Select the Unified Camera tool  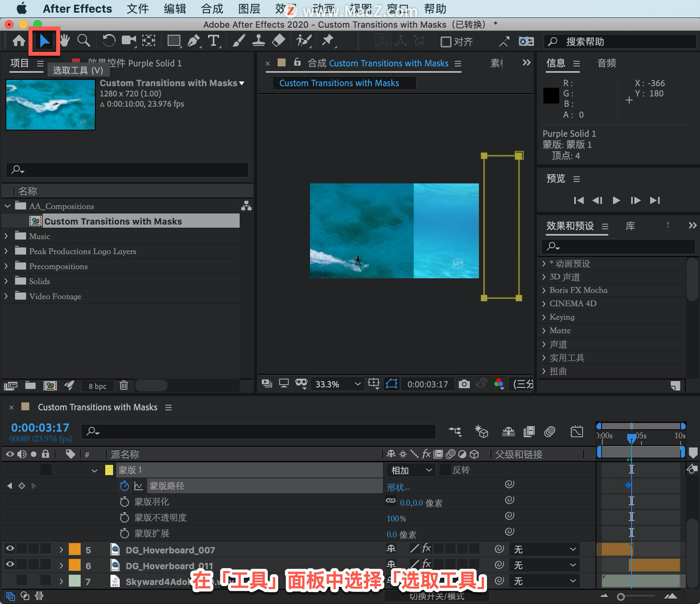coord(129,40)
